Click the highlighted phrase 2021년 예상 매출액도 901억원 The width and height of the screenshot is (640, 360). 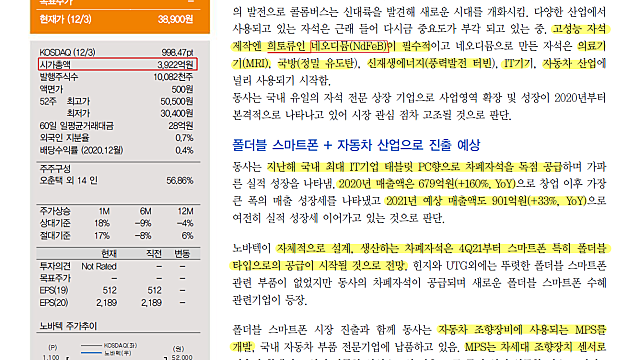pos(456,201)
